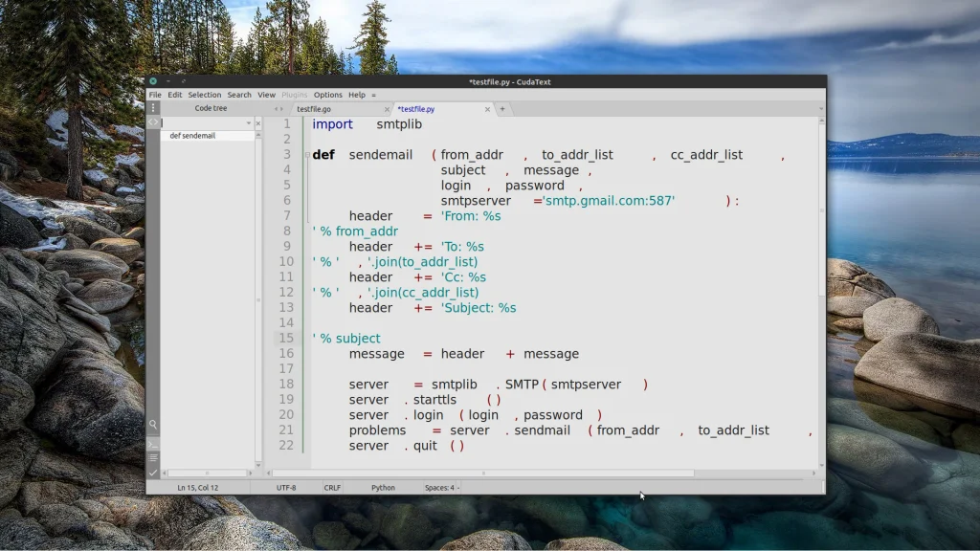Click CRLF line endings in status bar
Viewport: 980px width, 551px height.
point(332,488)
